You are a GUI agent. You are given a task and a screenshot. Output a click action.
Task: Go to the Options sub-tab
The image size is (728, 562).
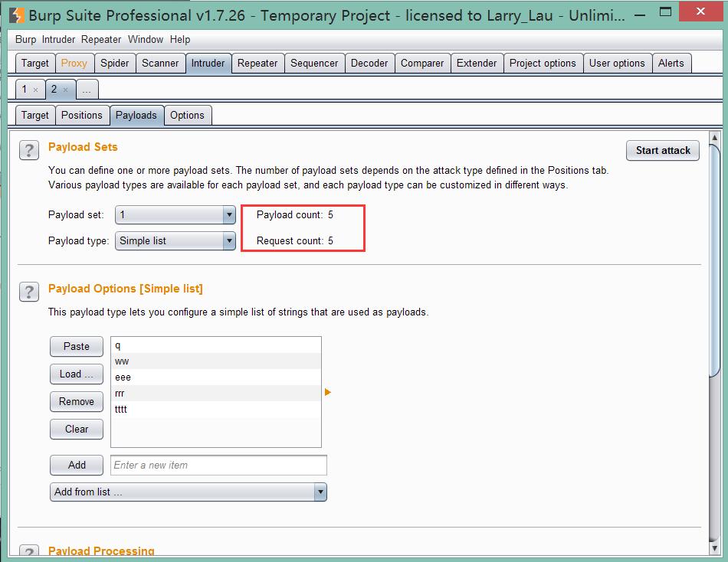coord(187,115)
